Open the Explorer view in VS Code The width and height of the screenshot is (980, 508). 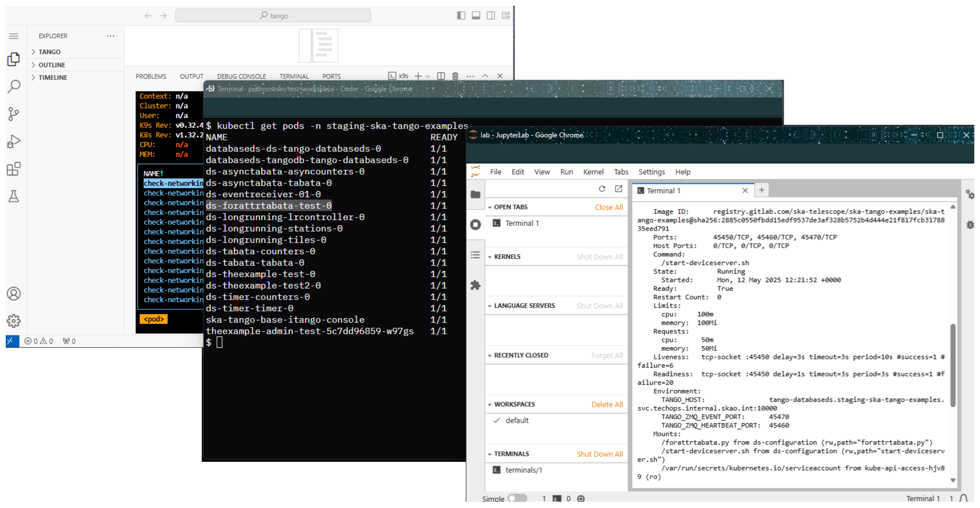tap(14, 59)
